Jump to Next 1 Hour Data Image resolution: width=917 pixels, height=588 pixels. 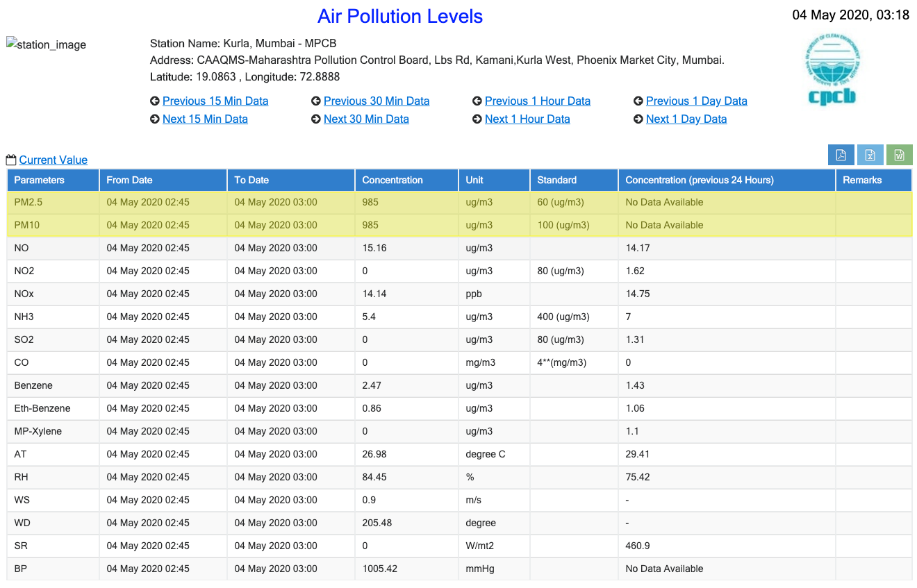click(527, 119)
